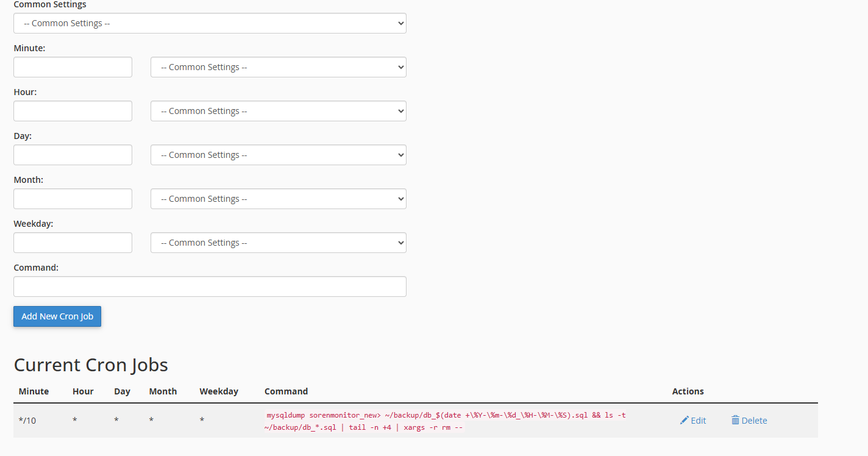
Task: Open the Month common settings dropdown
Action: point(278,199)
